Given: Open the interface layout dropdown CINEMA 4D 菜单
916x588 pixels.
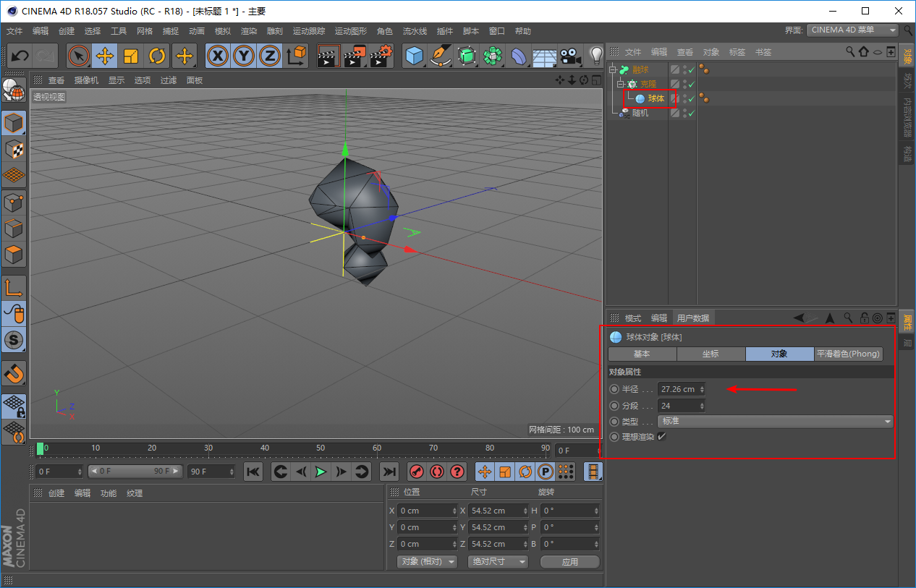Looking at the screenshot, I should pos(852,30).
